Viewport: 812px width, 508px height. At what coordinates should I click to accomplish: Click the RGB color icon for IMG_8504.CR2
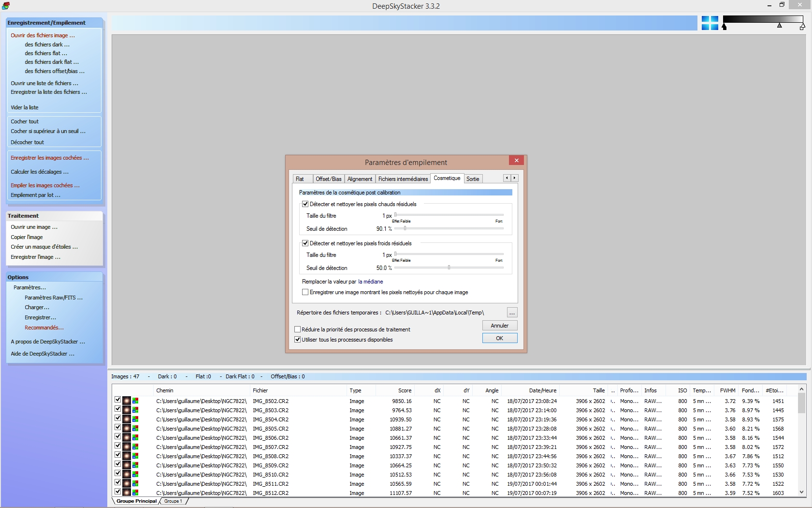pos(135,419)
